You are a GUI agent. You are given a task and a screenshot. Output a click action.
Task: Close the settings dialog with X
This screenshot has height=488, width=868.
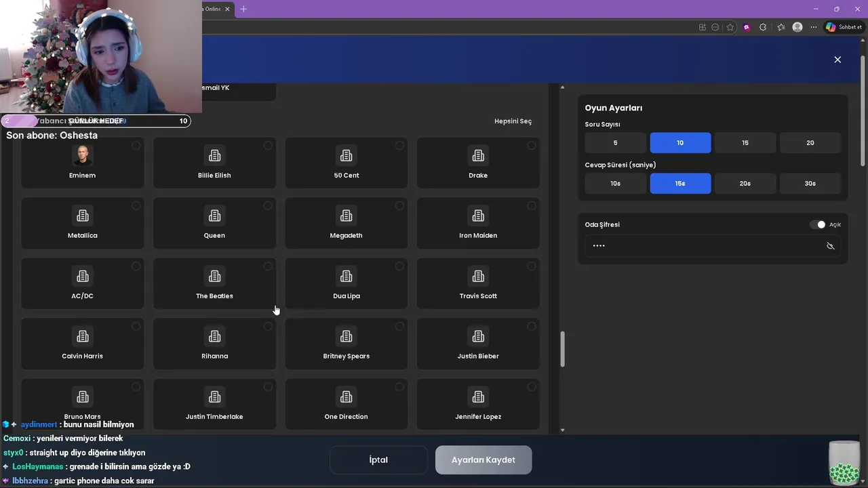837,60
